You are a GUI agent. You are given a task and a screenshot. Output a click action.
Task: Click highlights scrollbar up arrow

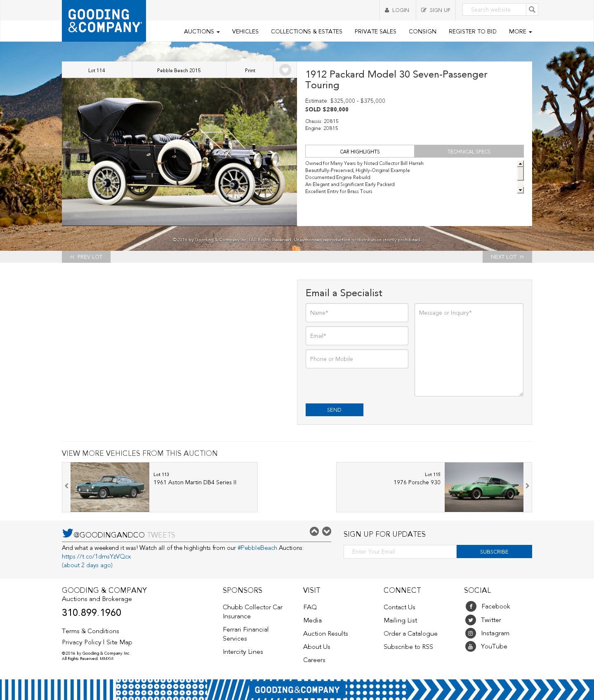[x=521, y=164]
